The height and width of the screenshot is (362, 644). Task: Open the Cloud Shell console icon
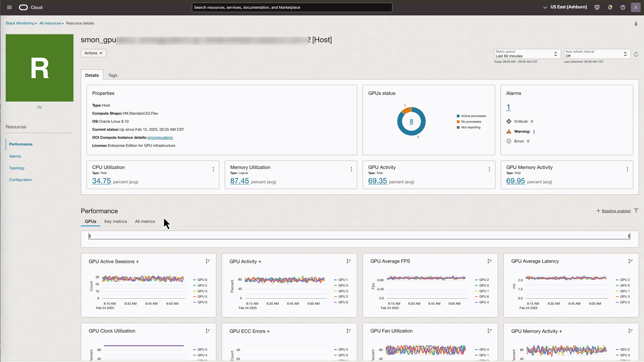pyautogui.click(x=597, y=7)
